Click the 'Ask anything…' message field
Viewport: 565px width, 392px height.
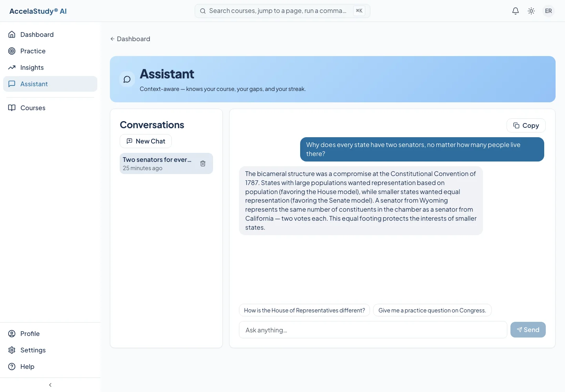(373, 330)
